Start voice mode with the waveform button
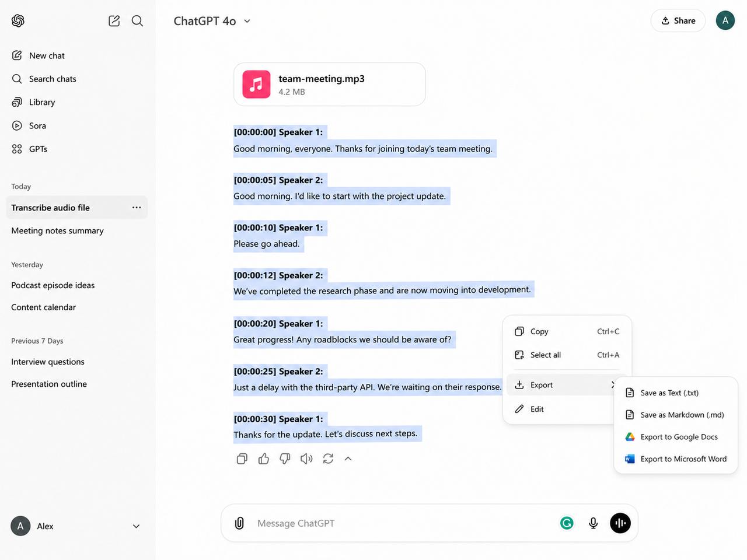This screenshot has height=560, width=747. click(x=620, y=523)
